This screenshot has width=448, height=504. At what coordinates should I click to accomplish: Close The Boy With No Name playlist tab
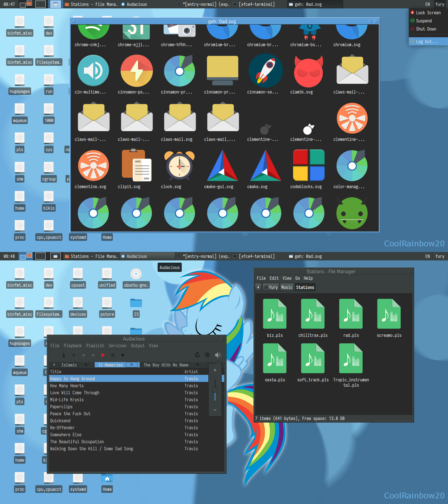(x=198, y=365)
